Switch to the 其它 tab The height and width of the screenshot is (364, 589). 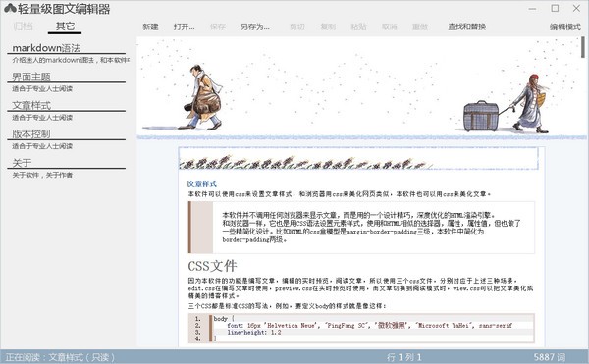65,26
